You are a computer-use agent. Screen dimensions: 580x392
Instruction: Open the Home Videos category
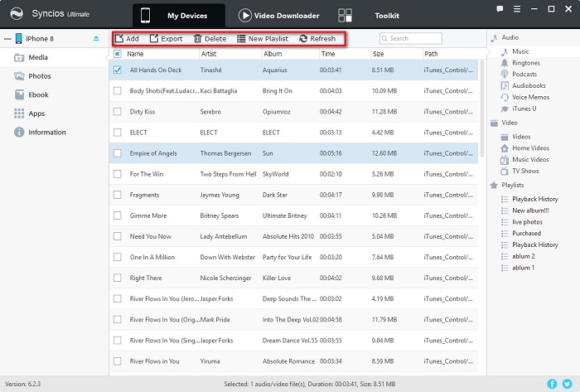pos(530,148)
